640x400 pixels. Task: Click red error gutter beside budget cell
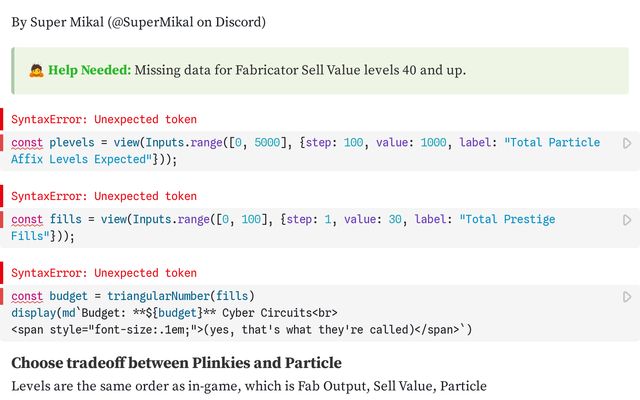(1, 296)
